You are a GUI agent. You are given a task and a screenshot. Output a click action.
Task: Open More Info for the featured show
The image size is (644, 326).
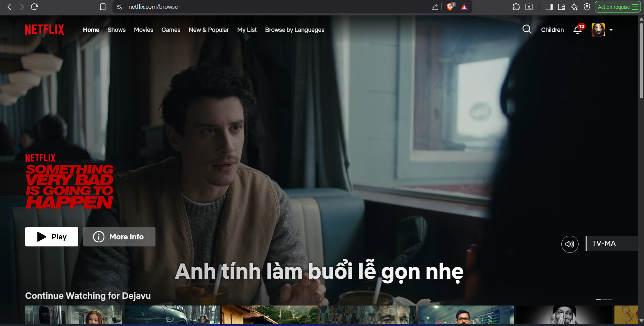pyautogui.click(x=119, y=237)
